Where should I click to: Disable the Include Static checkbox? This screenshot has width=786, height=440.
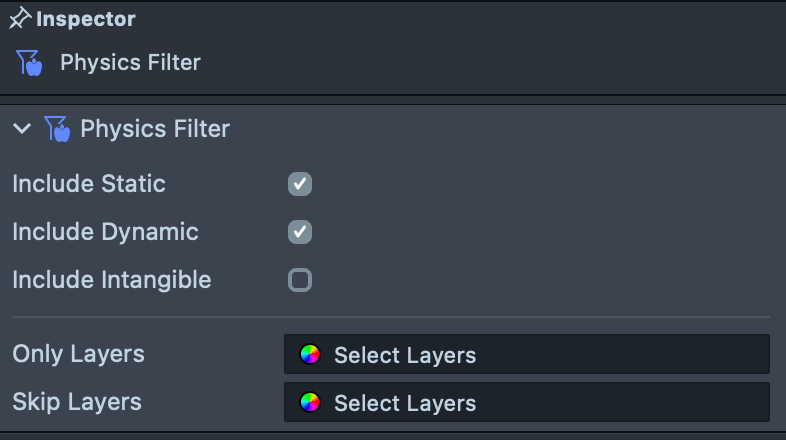[x=300, y=184]
